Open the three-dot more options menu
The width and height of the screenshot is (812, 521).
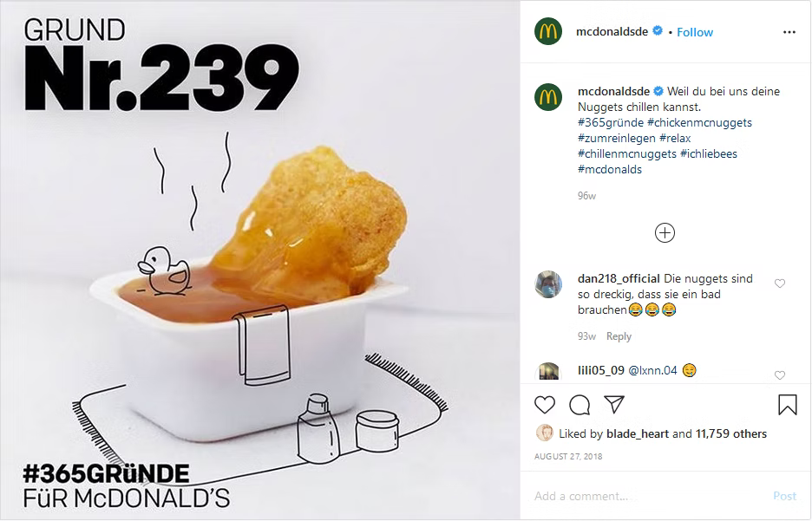point(789,32)
